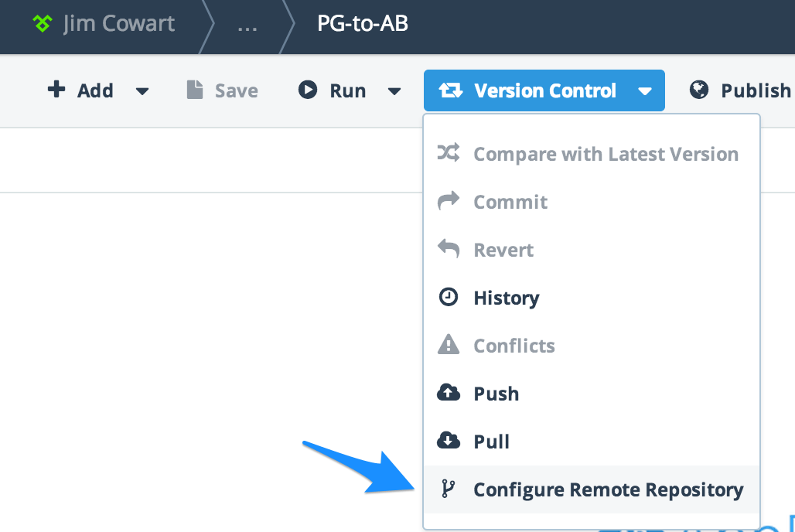This screenshot has height=532, width=795.
Task: Click the Push cloud upload icon
Action: (x=449, y=394)
